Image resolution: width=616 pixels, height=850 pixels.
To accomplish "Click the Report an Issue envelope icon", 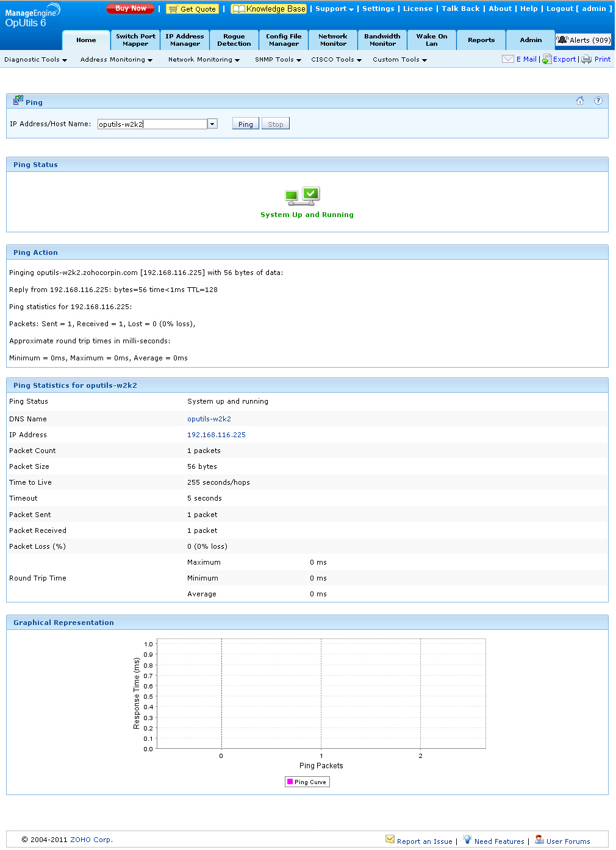I will click(x=390, y=840).
